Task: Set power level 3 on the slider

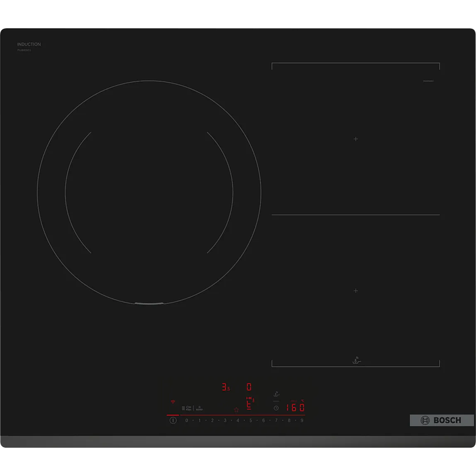Action: coord(225,420)
